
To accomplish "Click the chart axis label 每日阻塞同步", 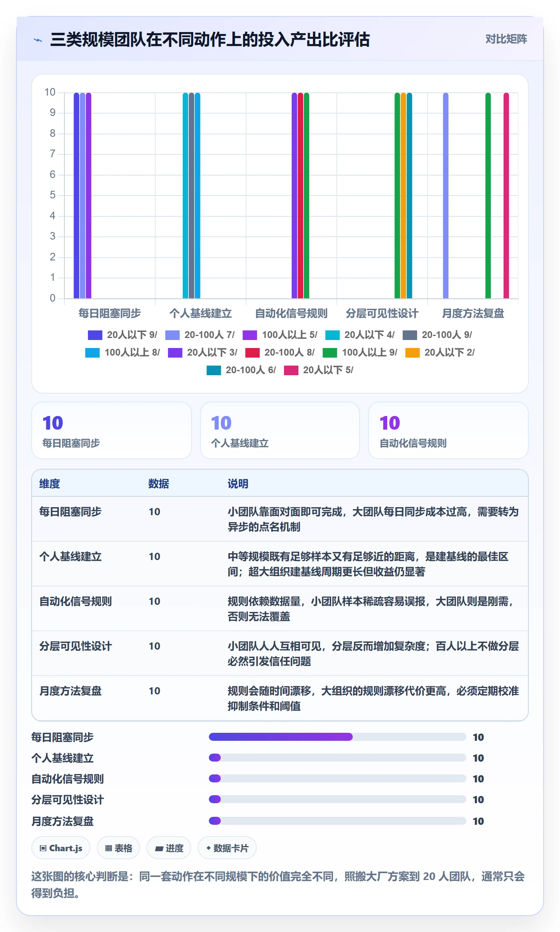I will click(110, 314).
